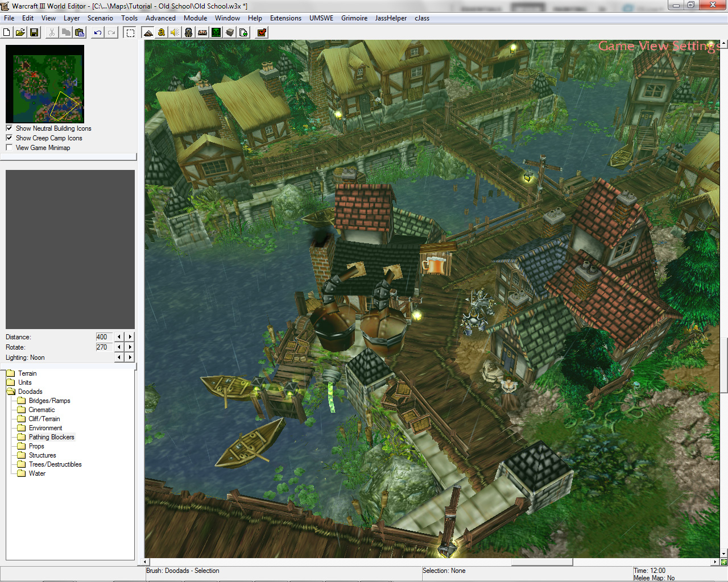The image size is (728, 582).
Task: Select the Structures doodad category
Action: tap(43, 455)
